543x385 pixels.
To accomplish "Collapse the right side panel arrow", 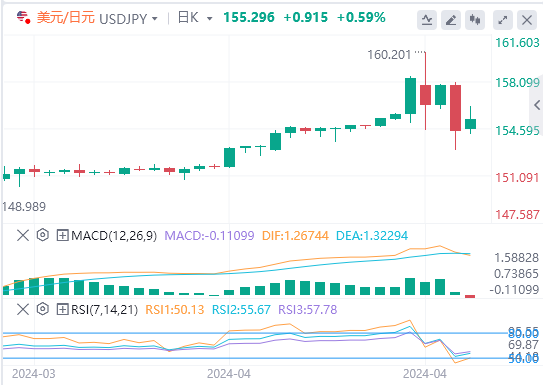I will (537, 105).
